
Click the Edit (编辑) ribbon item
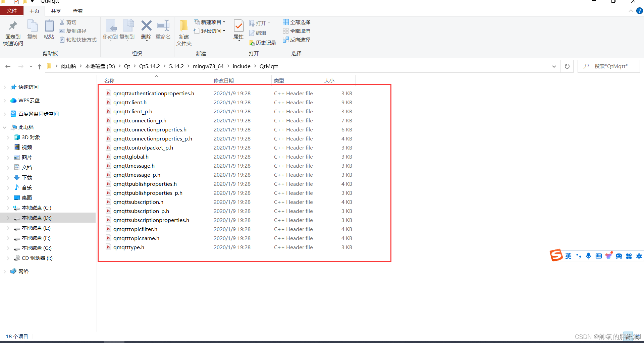pyautogui.click(x=258, y=33)
